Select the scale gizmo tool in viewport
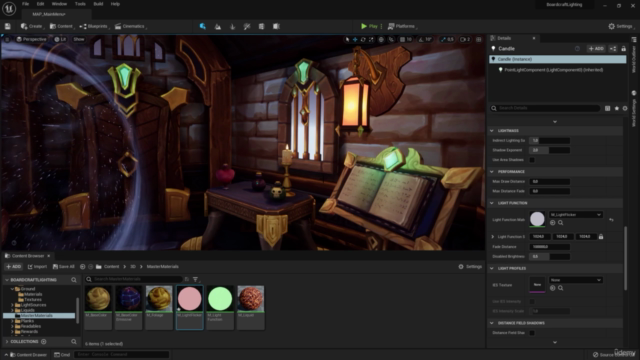 [371, 40]
